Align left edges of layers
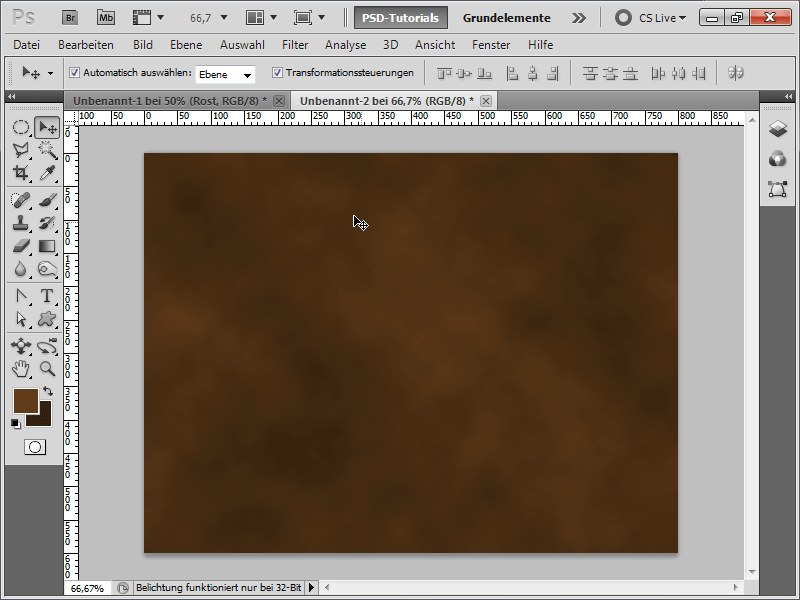 coord(512,73)
